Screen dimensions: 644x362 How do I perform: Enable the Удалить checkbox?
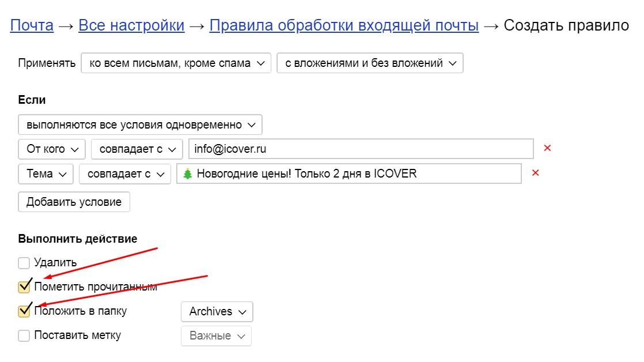24,263
